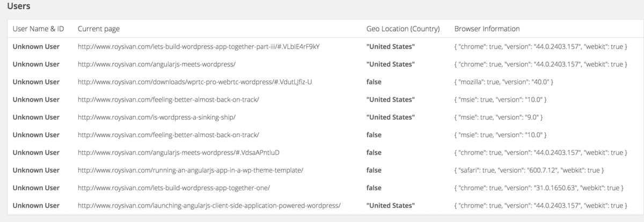Select Unknown User in the wprtc-pro-webrtc row
Image resolution: width=644 pixels, height=222 pixels.
point(36,82)
